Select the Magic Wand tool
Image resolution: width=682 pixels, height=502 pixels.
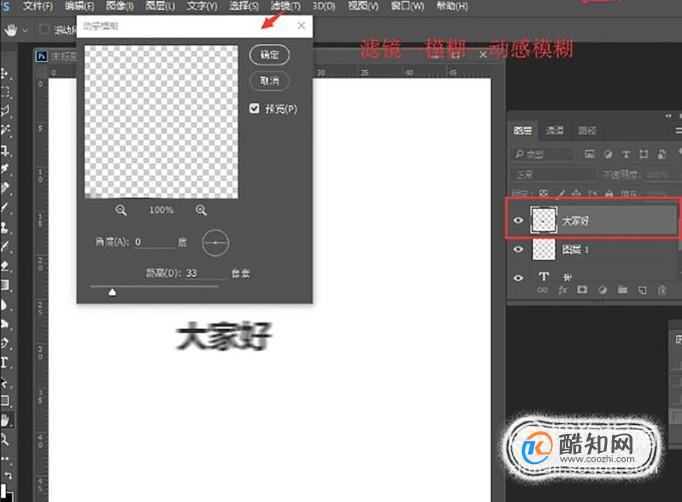[x=5, y=130]
